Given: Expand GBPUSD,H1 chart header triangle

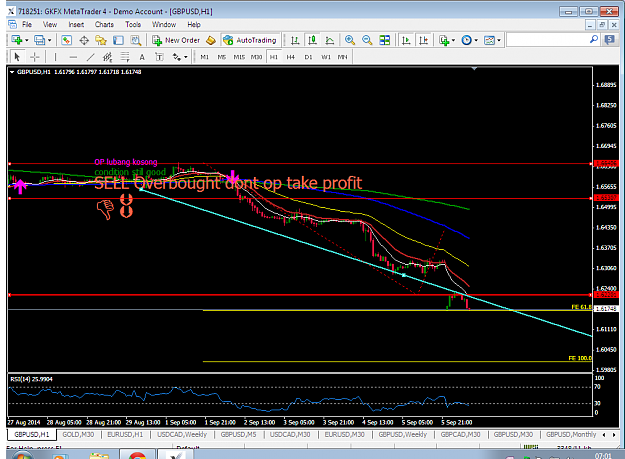Looking at the screenshot, I should tap(12, 72).
